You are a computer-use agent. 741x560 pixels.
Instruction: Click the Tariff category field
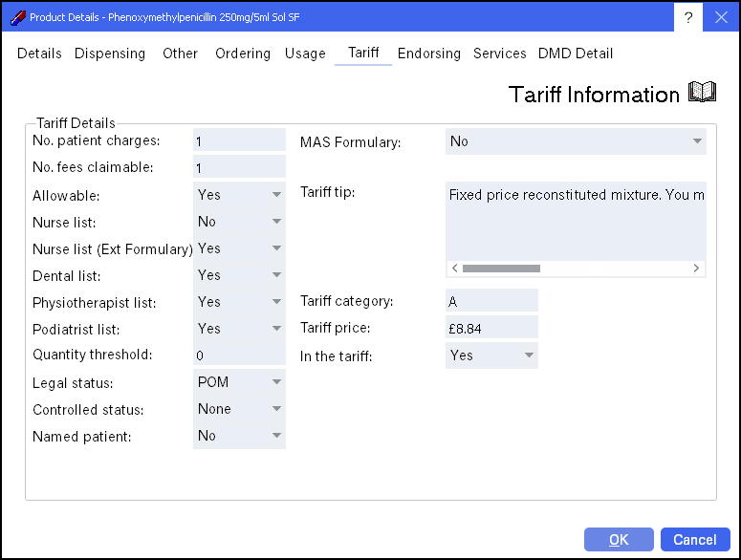tap(491, 300)
